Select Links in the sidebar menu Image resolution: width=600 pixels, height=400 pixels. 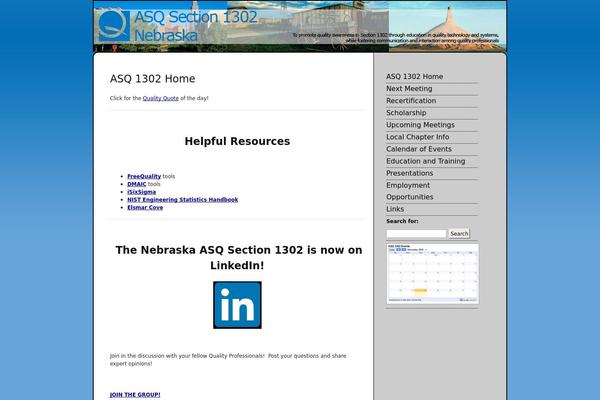395,209
